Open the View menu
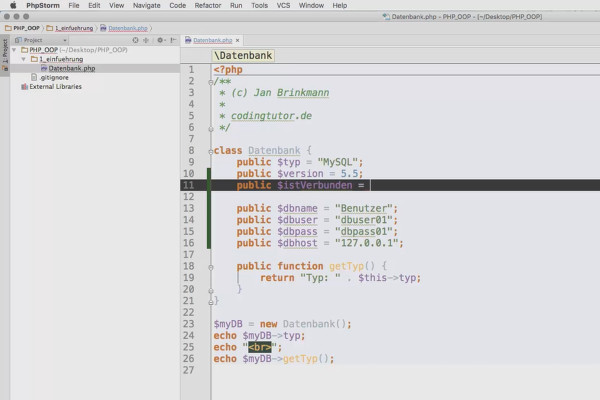This screenshot has width=600, height=400. click(116, 5)
